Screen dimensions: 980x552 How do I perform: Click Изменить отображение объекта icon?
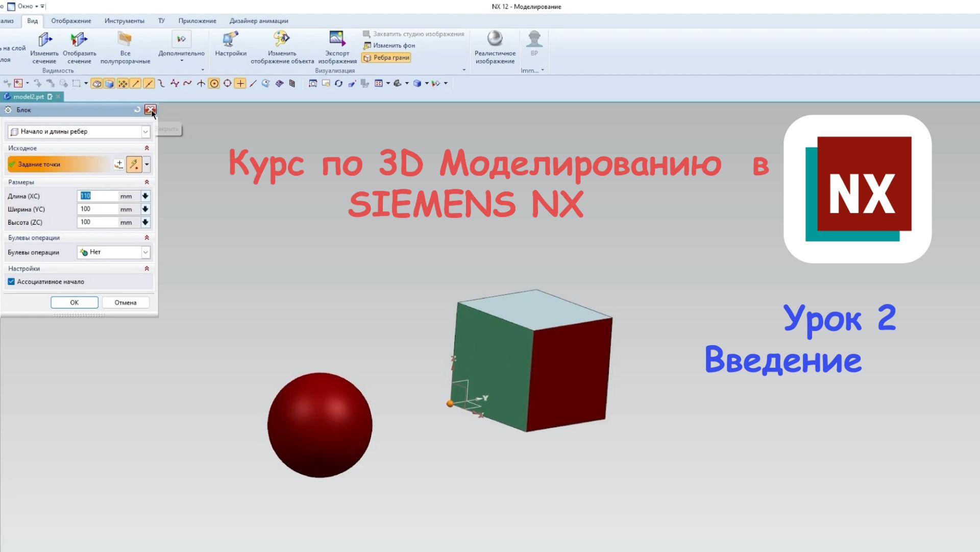[x=282, y=39]
